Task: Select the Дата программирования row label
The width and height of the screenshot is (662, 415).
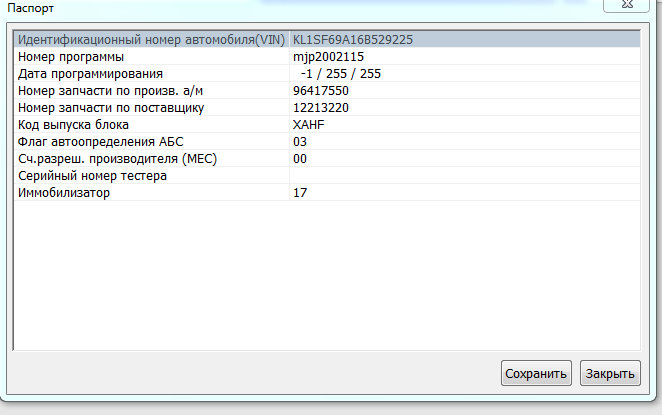Action: click(x=90, y=74)
